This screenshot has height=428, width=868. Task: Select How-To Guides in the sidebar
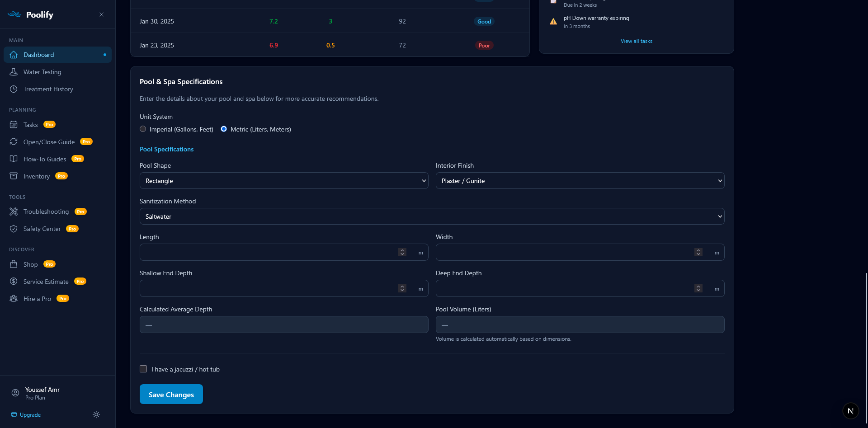[45, 159]
